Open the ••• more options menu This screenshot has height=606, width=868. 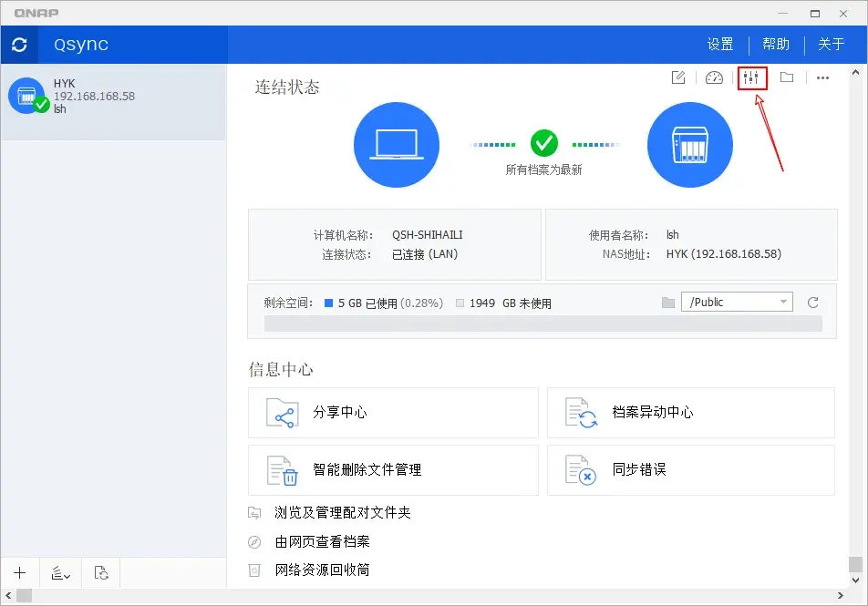pyautogui.click(x=823, y=77)
